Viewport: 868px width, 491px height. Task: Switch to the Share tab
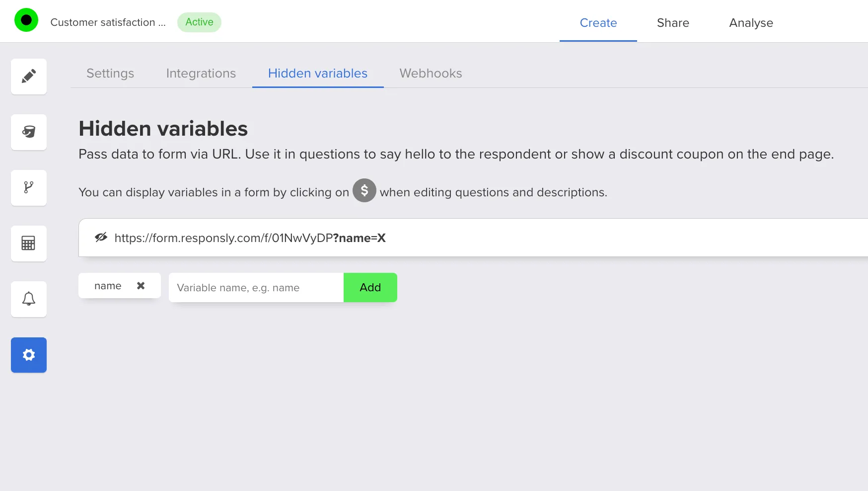tap(672, 23)
